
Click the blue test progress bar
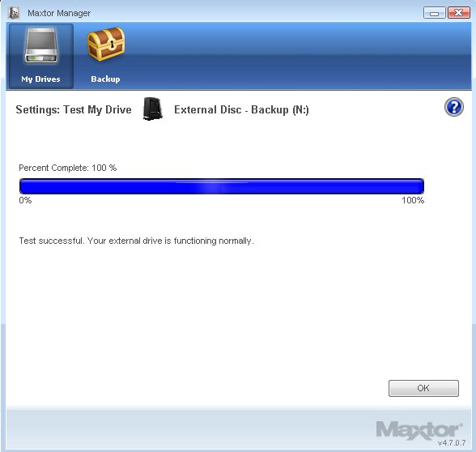point(222,186)
